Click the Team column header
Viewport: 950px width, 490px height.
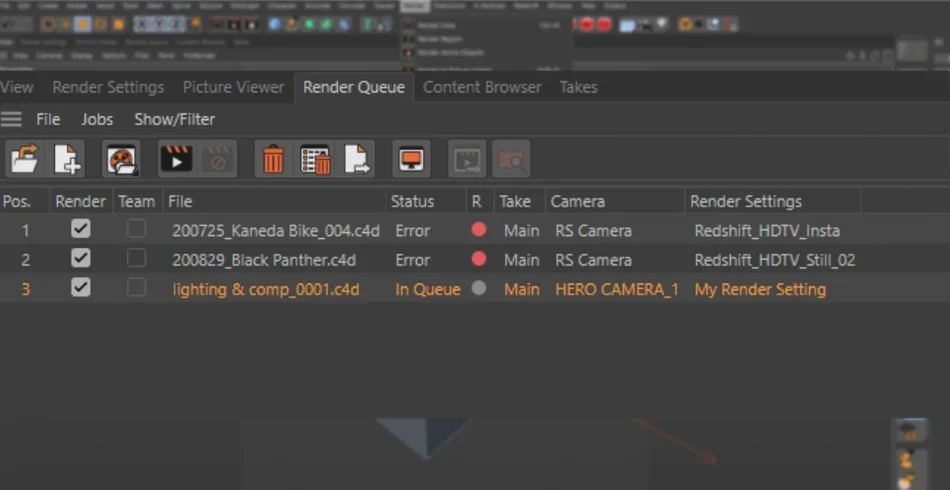138,201
